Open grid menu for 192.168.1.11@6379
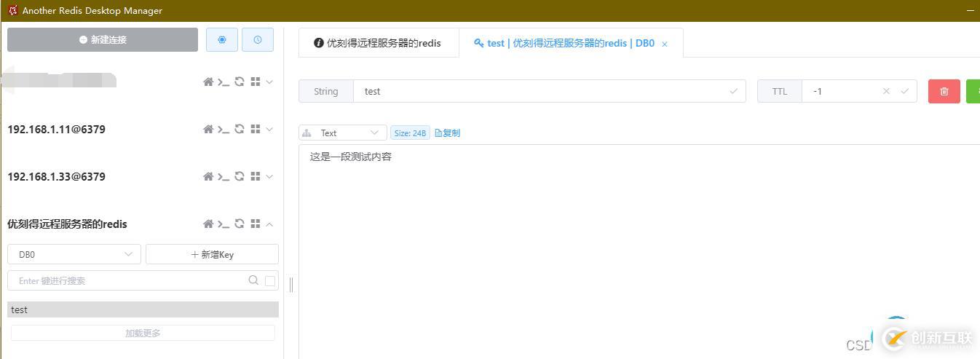This screenshot has width=980, height=359. [x=255, y=129]
